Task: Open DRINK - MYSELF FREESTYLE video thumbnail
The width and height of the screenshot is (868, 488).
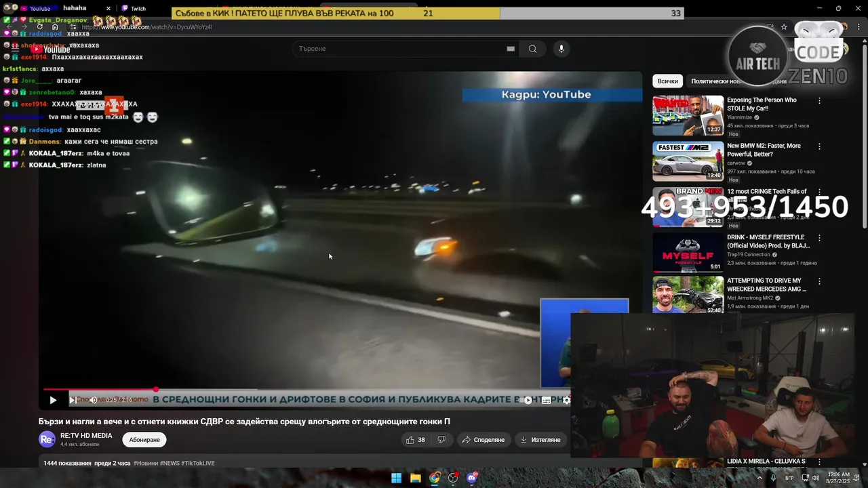Action: pyautogui.click(x=688, y=253)
